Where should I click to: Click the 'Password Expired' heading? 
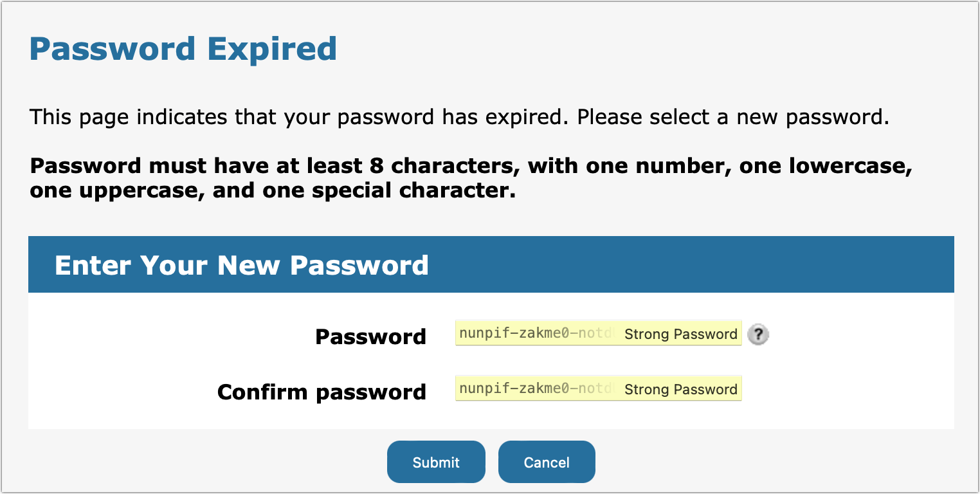pos(183,48)
